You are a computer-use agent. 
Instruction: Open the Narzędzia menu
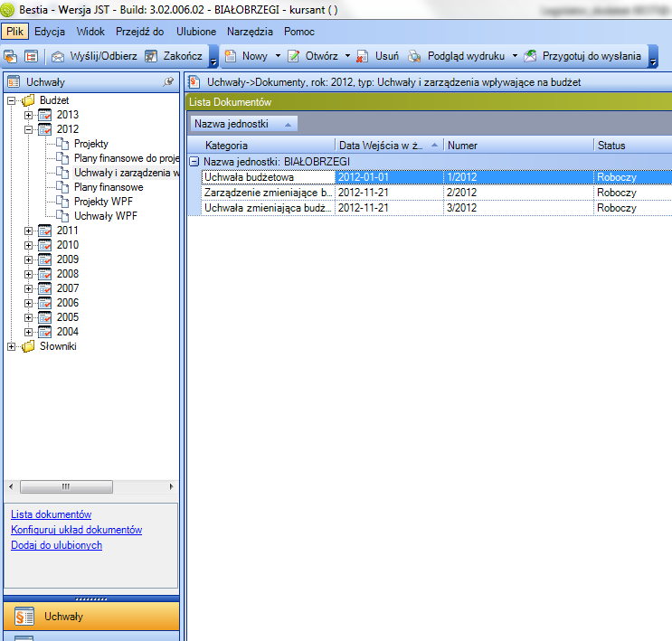(250, 32)
